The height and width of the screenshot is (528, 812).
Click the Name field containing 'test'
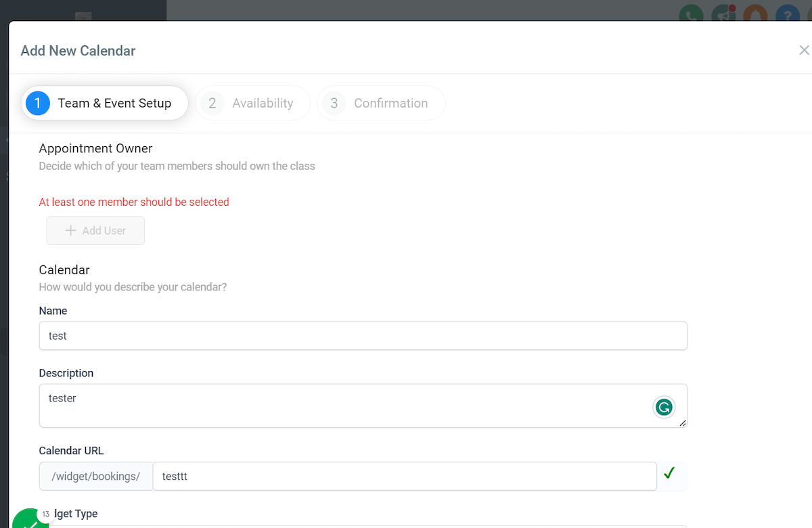point(363,335)
